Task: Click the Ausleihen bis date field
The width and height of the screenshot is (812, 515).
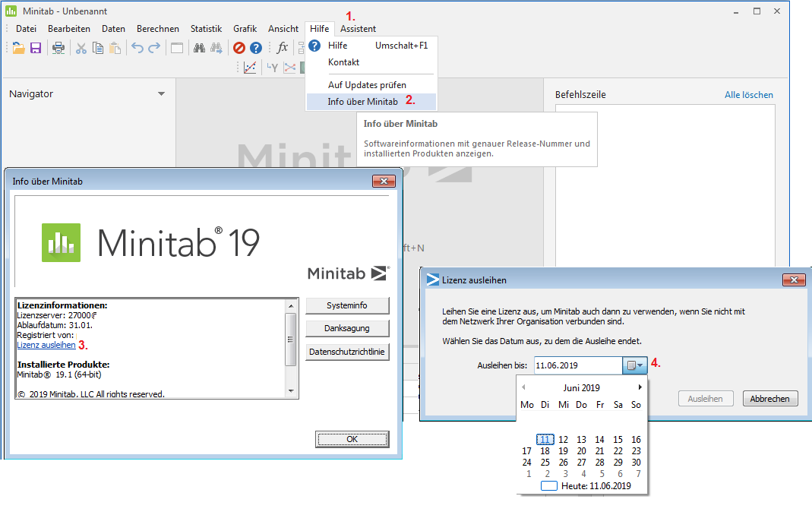Action: (x=578, y=365)
